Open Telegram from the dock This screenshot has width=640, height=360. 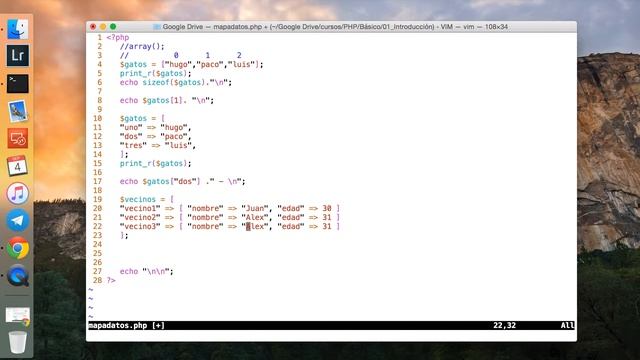18,220
